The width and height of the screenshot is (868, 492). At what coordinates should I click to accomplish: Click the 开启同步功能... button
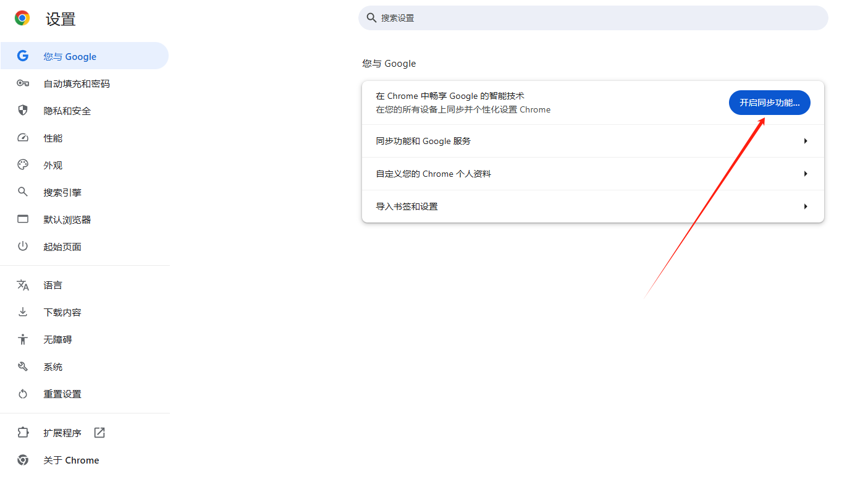click(769, 103)
